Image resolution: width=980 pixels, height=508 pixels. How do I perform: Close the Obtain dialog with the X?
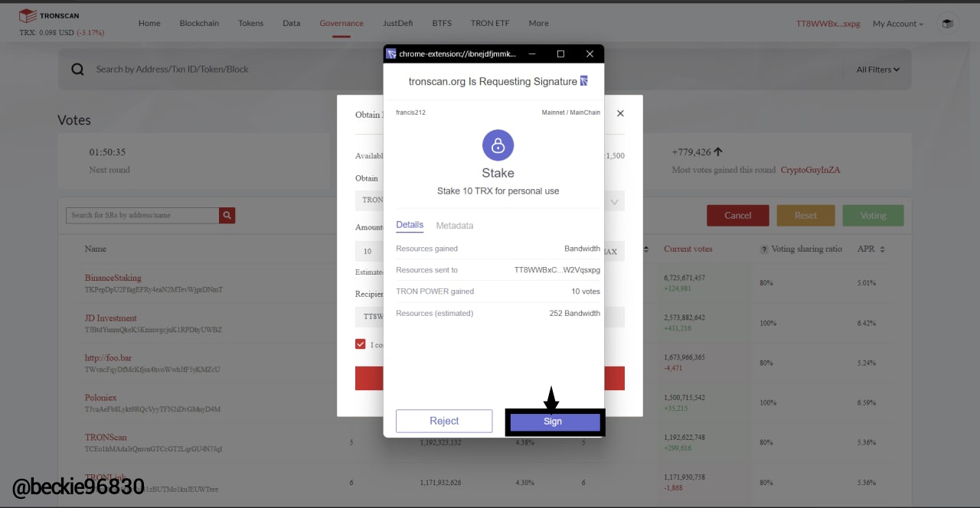point(620,113)
